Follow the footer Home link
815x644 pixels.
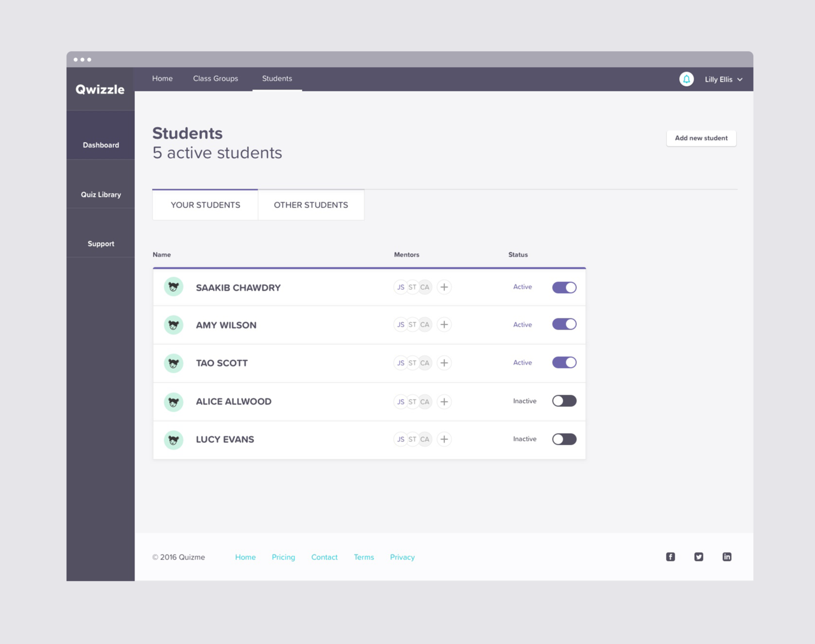245,557
